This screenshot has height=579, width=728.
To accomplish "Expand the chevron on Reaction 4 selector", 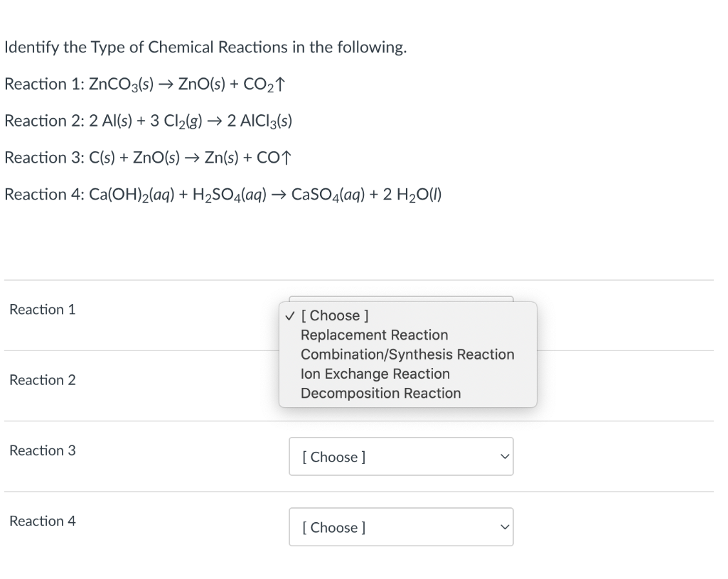I will tap(504, 526).
